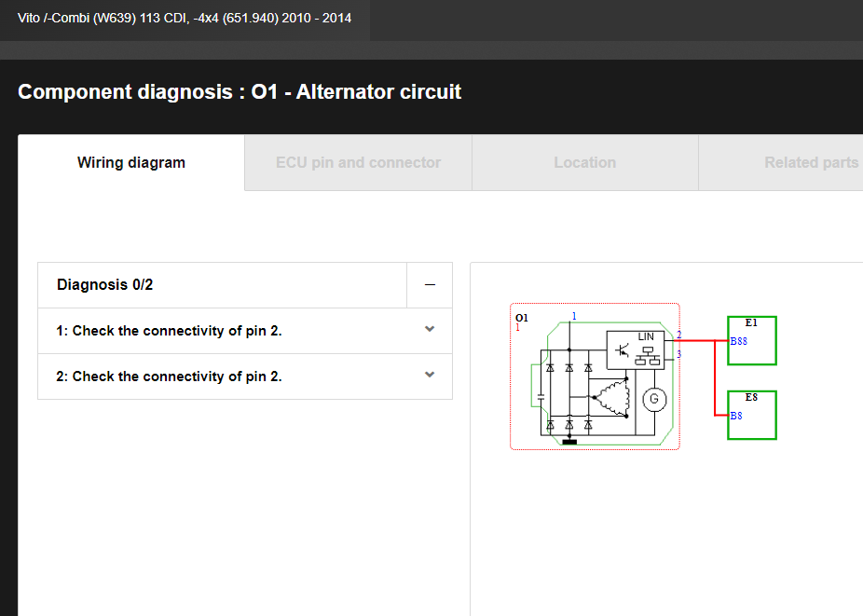The height and width of the screenshot is (616, 863).
Task: Collapse the Diagnosis panel with minus button
Action: point(430,285)
